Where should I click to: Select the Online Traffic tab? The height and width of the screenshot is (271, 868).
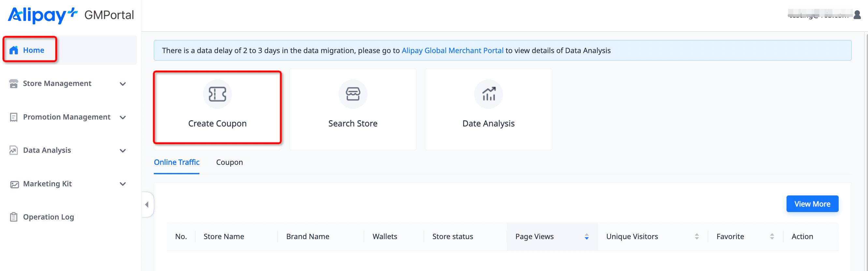(177, 162)
